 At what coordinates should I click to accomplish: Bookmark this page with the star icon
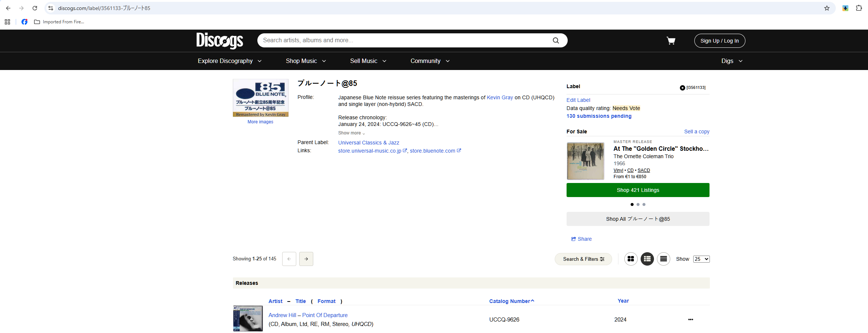click(x=827, y=8)
